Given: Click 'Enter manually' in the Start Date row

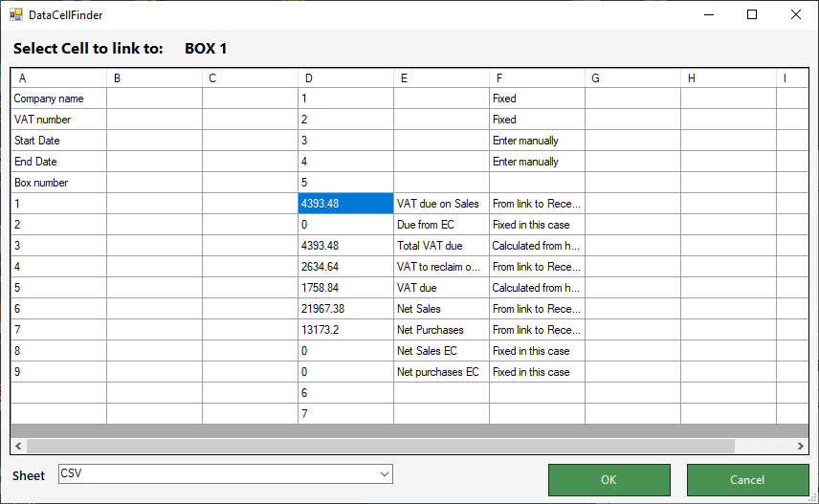Looking at the screenshot, I should pyautogui.click(x=537, y=141).
